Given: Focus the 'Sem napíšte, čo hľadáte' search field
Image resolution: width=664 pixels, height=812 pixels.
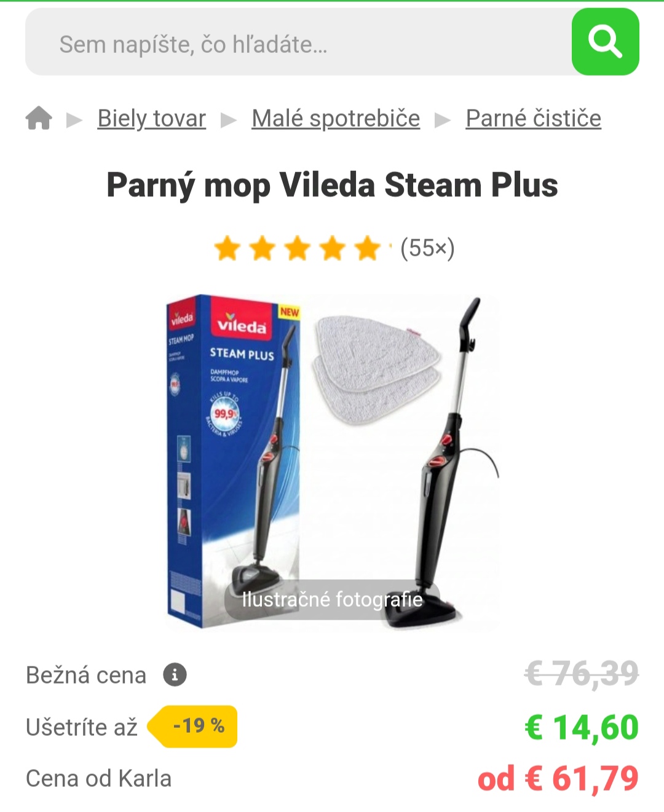Looking at the screenshot, I should coord(298,42).
